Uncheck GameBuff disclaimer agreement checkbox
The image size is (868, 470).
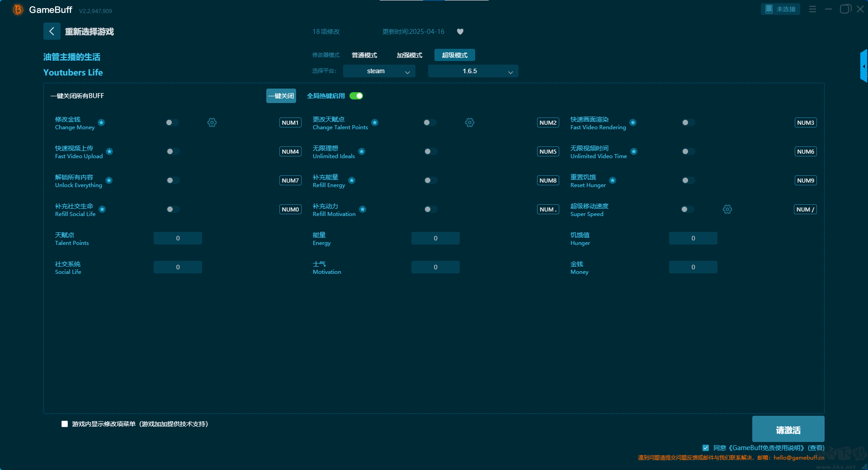(x=706, y=448)
